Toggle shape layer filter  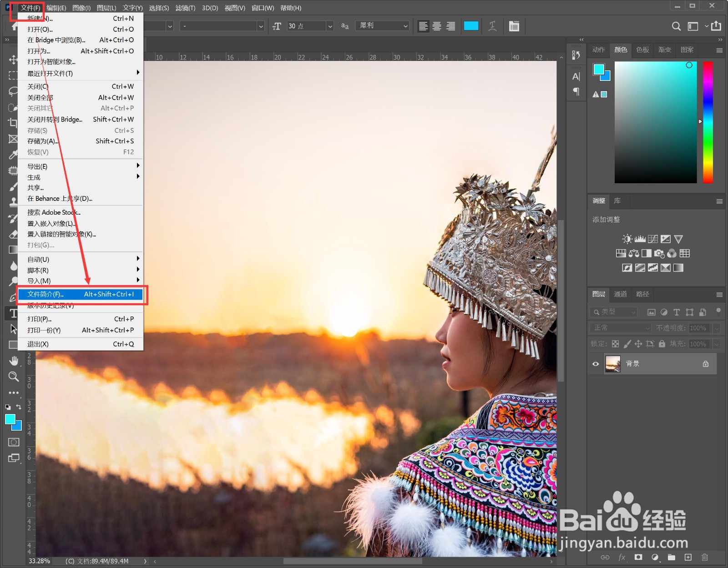click(690, 312)
